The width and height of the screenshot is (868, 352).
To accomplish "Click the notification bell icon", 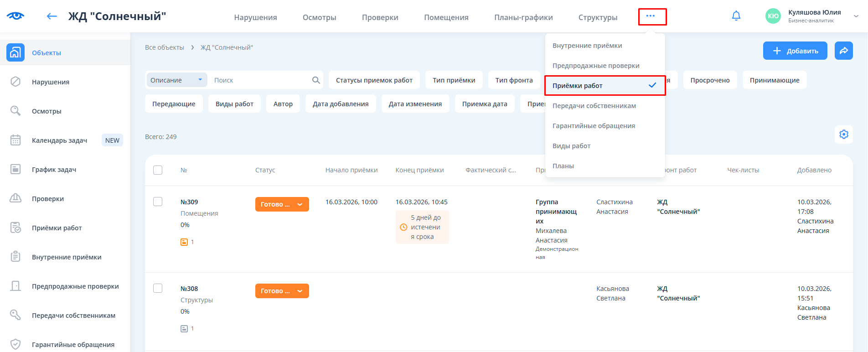I will pos(736,16).
